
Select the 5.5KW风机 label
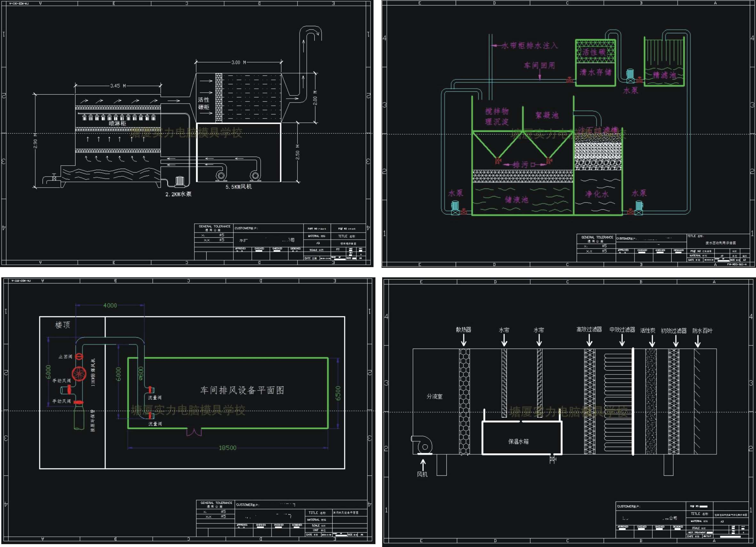239,187
